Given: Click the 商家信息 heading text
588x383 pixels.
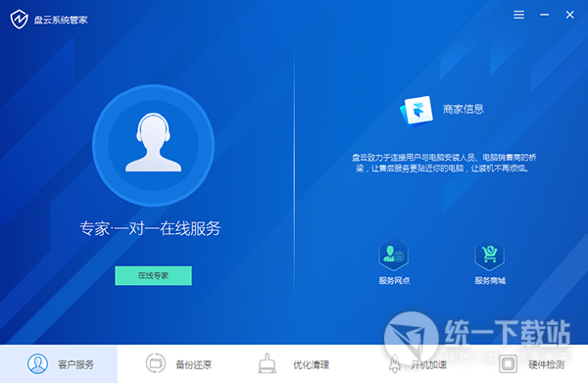Looking at the screenshot, I should tap(464, 109).
